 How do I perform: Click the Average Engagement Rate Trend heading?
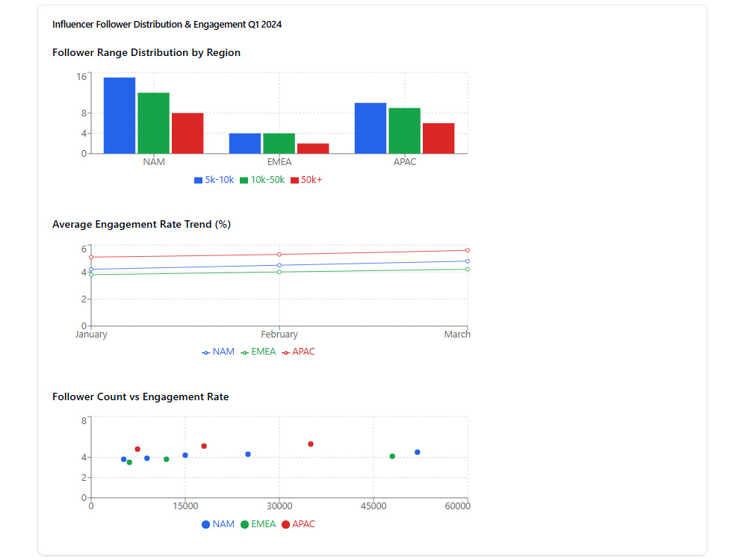[141, 224]
